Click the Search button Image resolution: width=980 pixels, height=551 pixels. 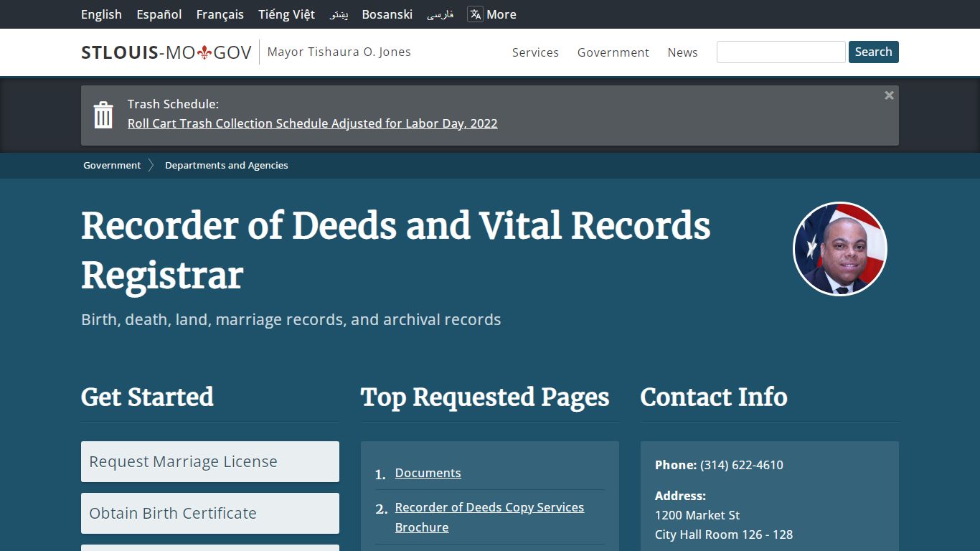click(x=874, y=52)
